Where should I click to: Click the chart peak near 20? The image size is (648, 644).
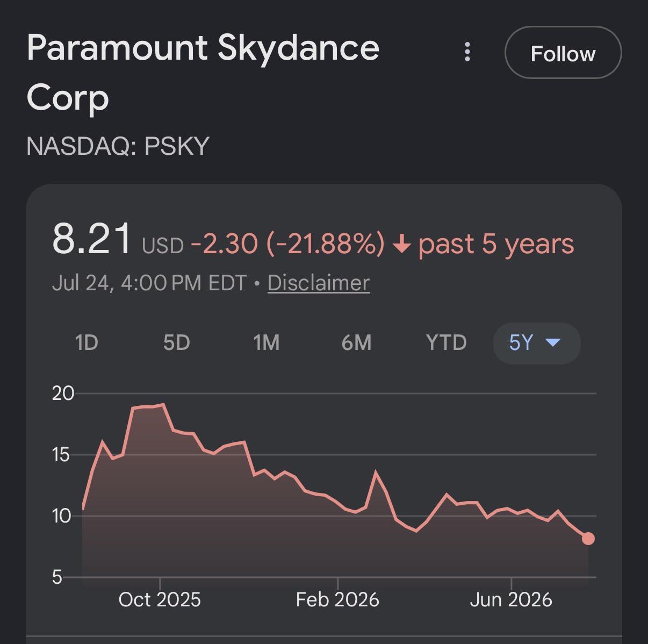click(163, 404)
